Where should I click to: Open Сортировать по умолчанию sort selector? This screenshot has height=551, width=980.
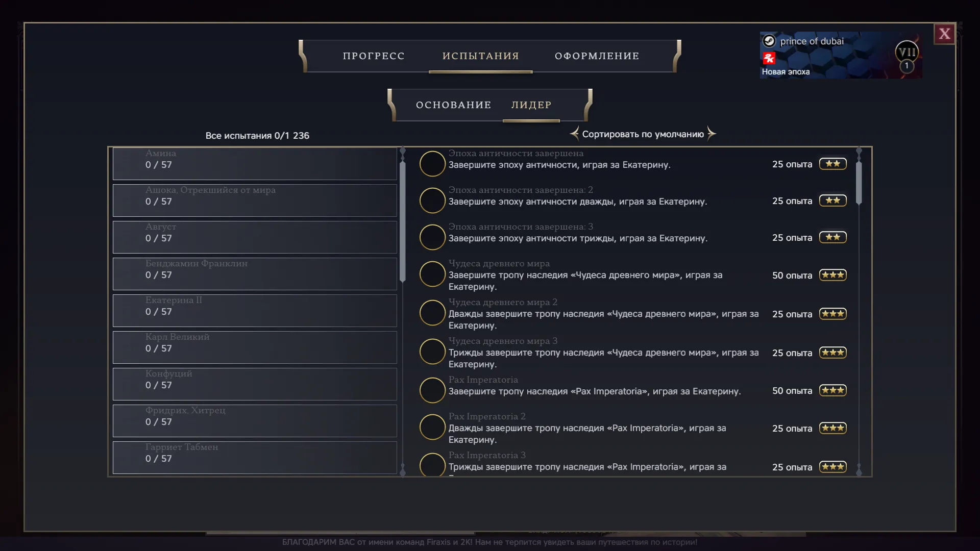[x=643, y=134]
